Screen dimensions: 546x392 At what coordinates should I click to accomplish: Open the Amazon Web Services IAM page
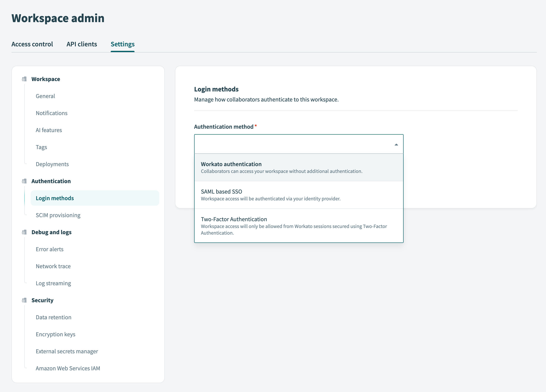click(68, 368)
